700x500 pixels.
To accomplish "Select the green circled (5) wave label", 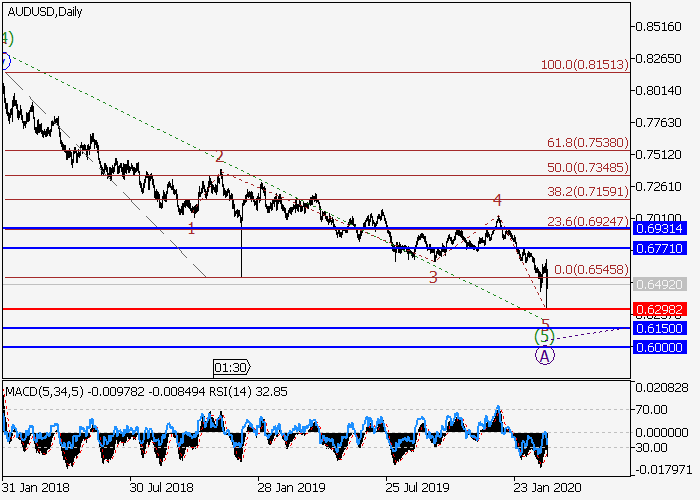I will point(544,336).
